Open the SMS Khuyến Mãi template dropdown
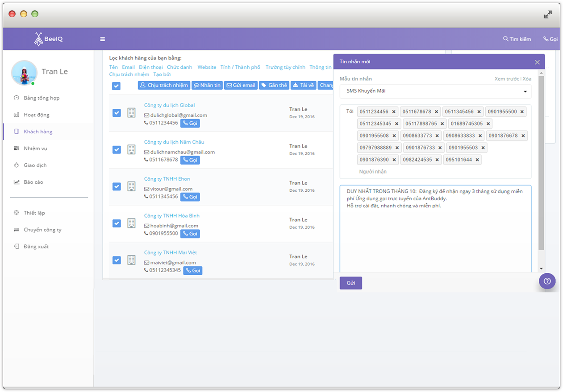The width and height of the screenshot is (563, 392). pyautogui.click(x=435, y=91)
